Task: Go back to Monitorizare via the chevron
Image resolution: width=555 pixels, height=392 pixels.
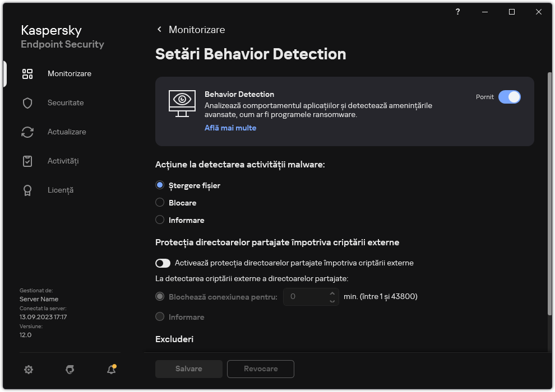Action: 159,29
